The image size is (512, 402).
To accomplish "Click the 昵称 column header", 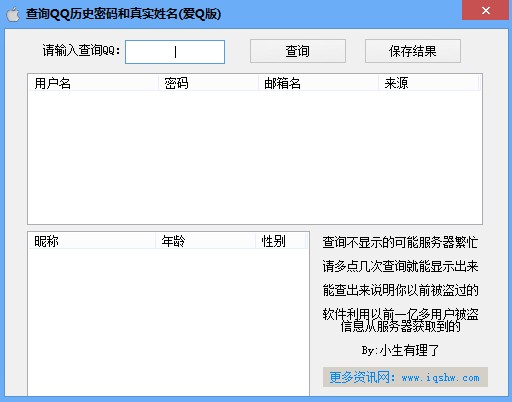I will pyautogui.click(x=92, y=241).
